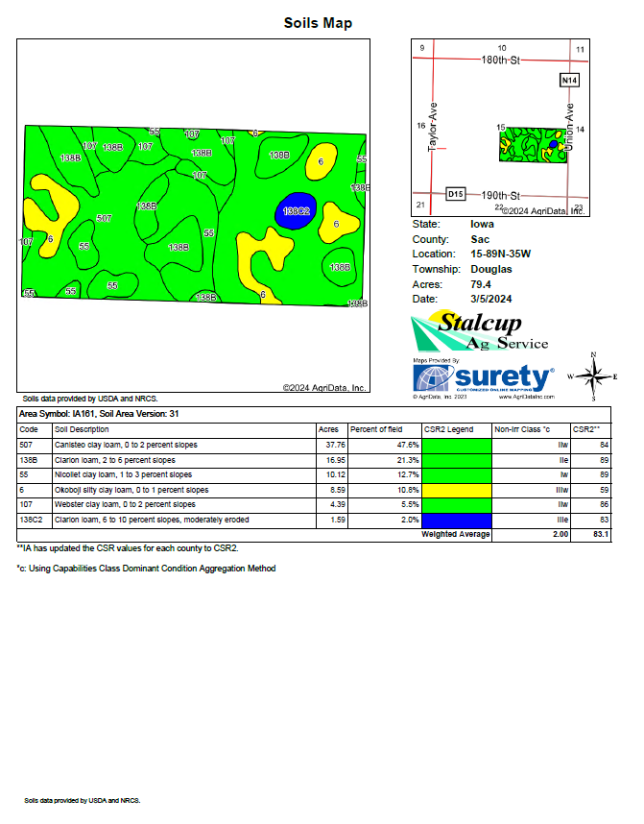644x824 pixels.
Task: Select the blue 138C2 soil area on map
Action: click(x=296, y=210)
